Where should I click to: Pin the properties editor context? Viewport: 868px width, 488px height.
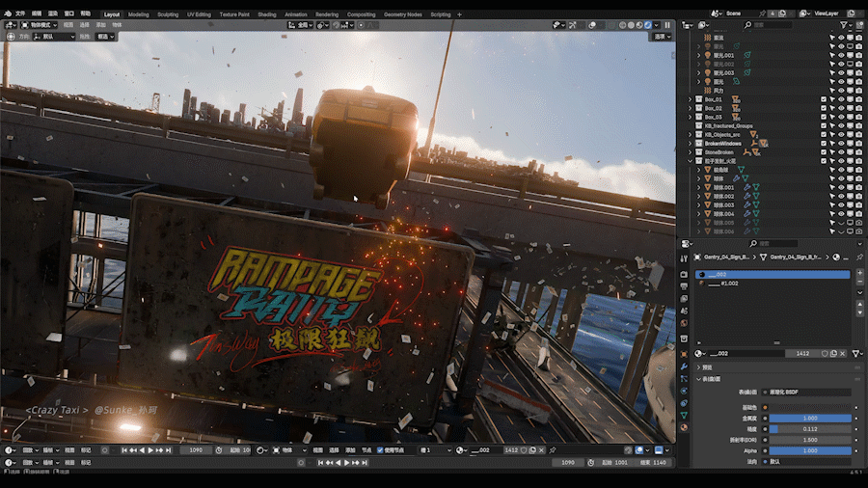[859, 258]
